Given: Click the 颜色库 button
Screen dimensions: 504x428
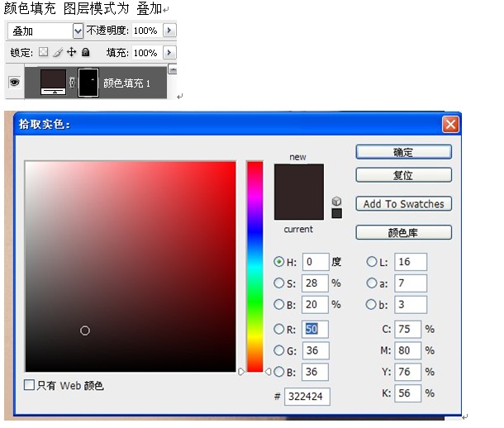Looking at the screenshot, I should click(404, 232).
